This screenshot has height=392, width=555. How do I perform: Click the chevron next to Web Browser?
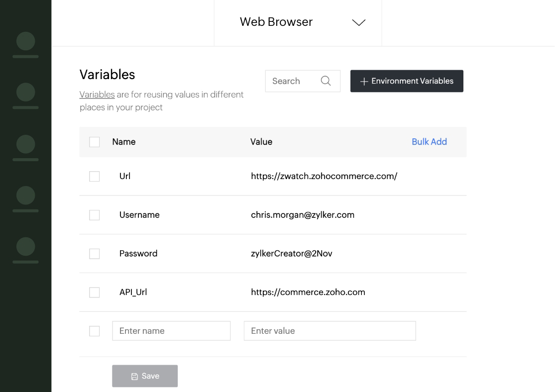click(358, 22)
